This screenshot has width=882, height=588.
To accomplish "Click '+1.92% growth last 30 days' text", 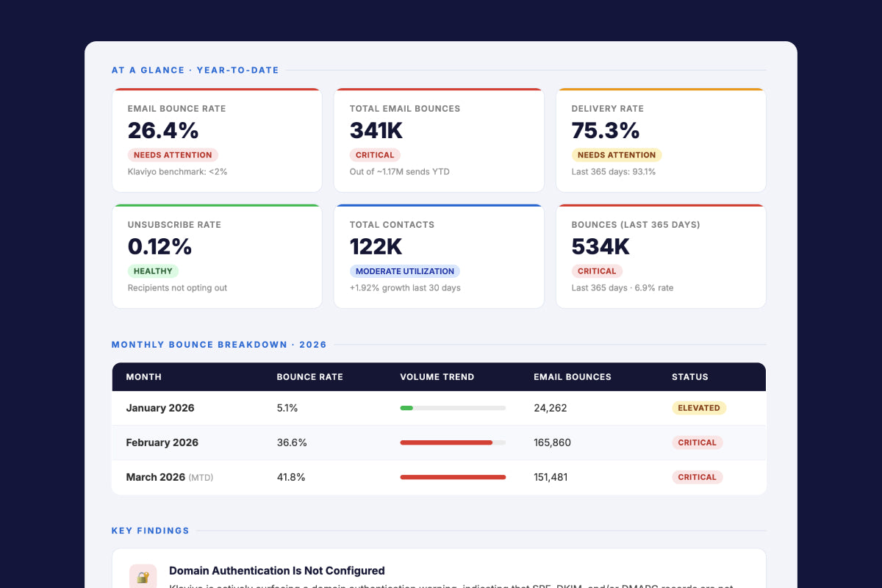I will (405, 288).
